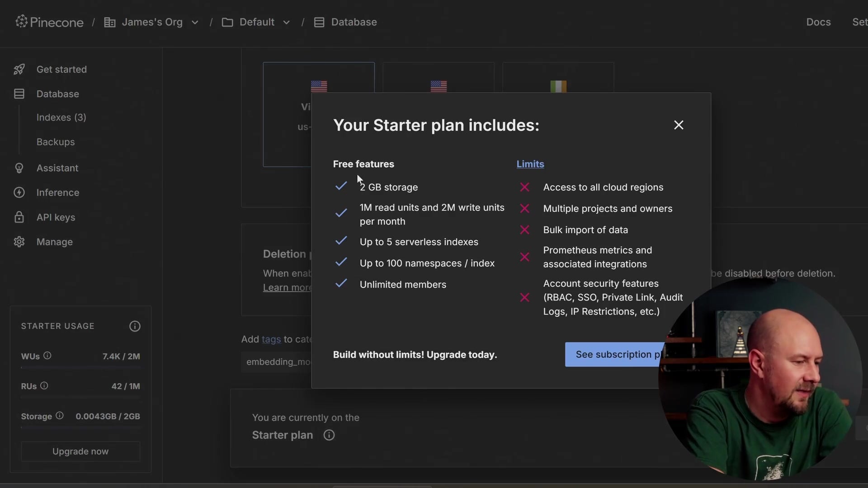Select the Inference sidebar icon
The width and height of the screenshot is (868, 488).
click(x=19, y=192)
